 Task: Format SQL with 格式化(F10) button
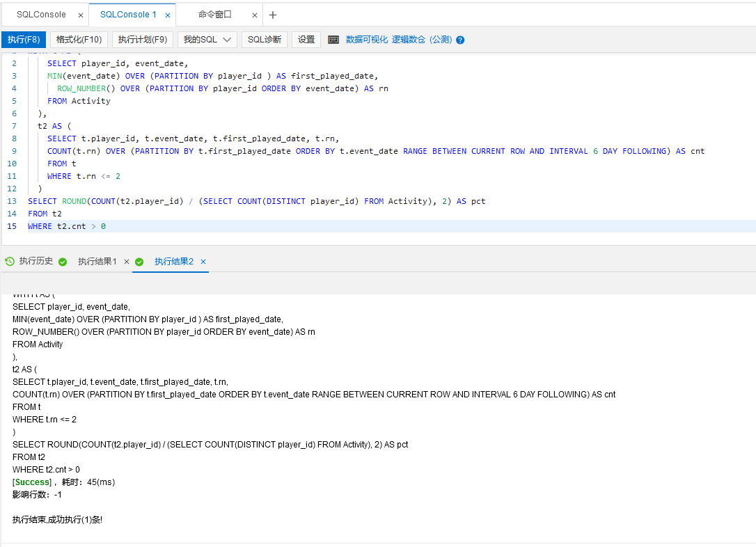click(79, 40)
